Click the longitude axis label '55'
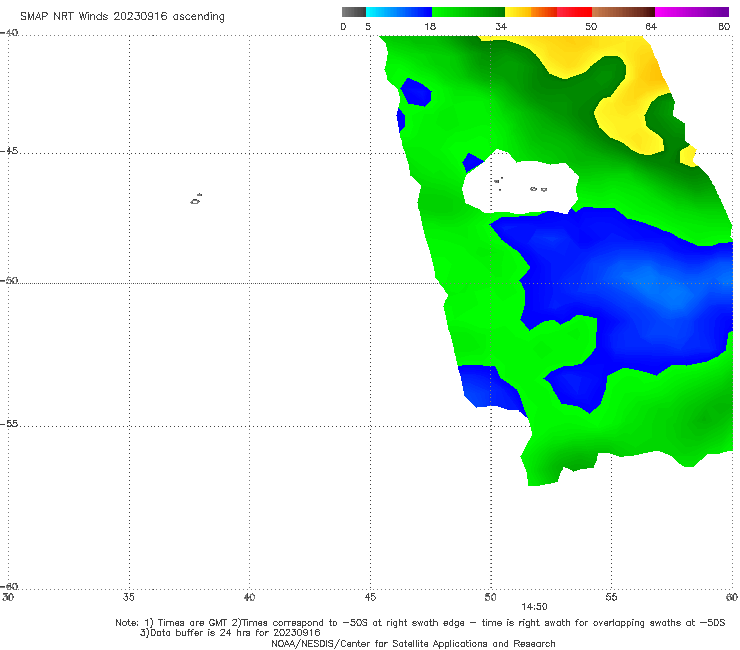Screen dimensions: 740x650 [611, 597]
